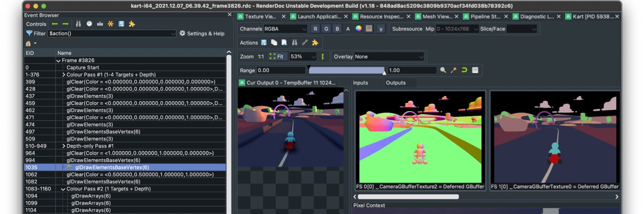Click the white point range slider handle

point(384,73)
